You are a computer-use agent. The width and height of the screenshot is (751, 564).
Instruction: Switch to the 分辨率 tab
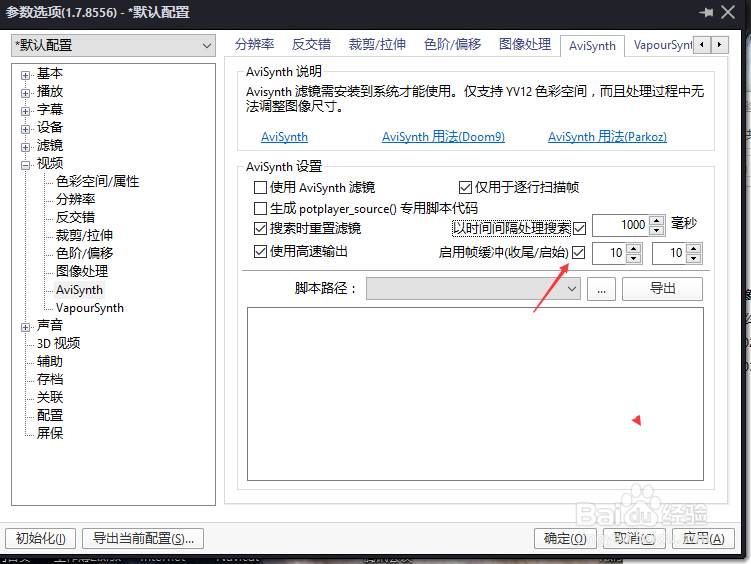pyautogui.click(x=254, y=45)
